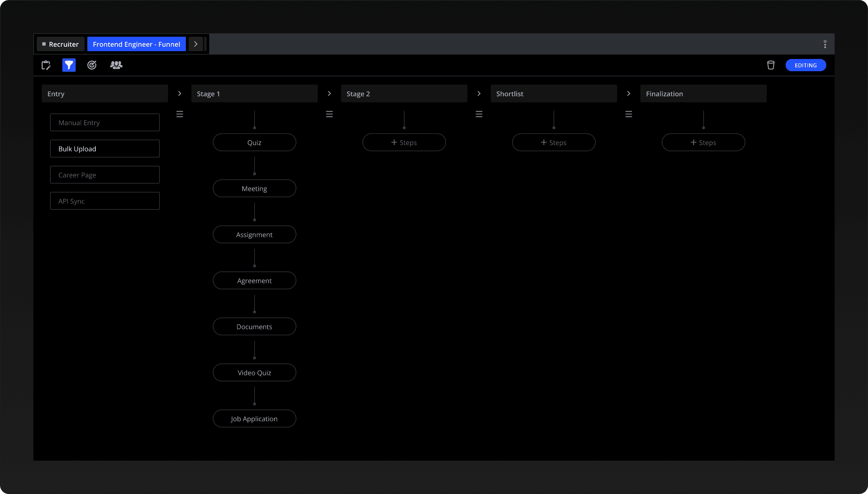Expand the chevron next to the Funnel tab

[x=195, y=44]
